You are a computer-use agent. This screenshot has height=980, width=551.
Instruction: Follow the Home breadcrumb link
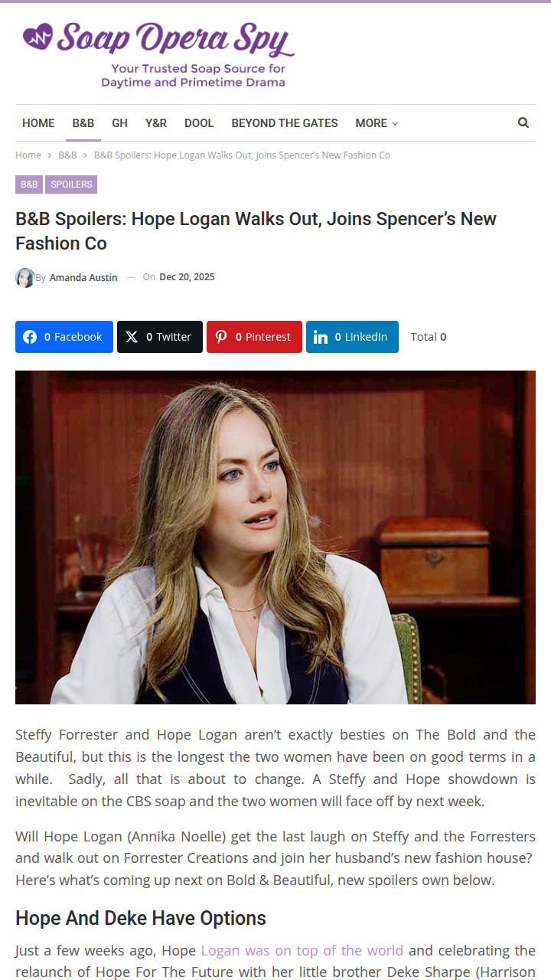pos(28,155)
